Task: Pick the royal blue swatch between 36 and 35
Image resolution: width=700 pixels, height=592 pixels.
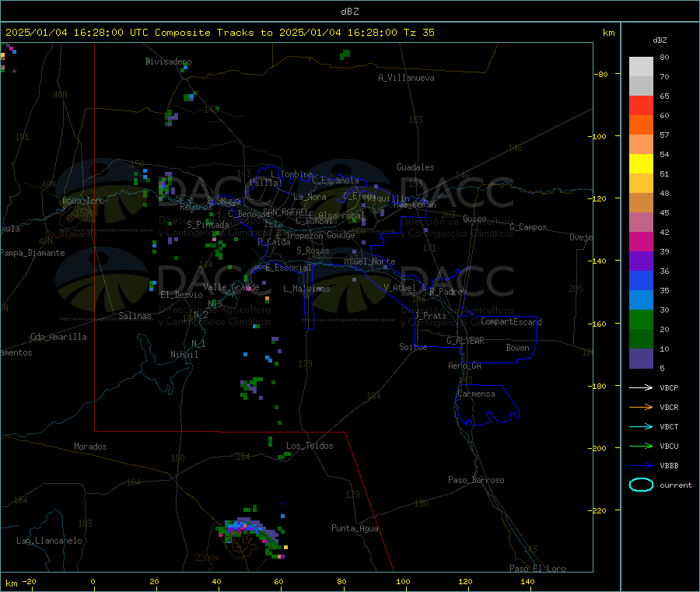Action: click(641, 280)
